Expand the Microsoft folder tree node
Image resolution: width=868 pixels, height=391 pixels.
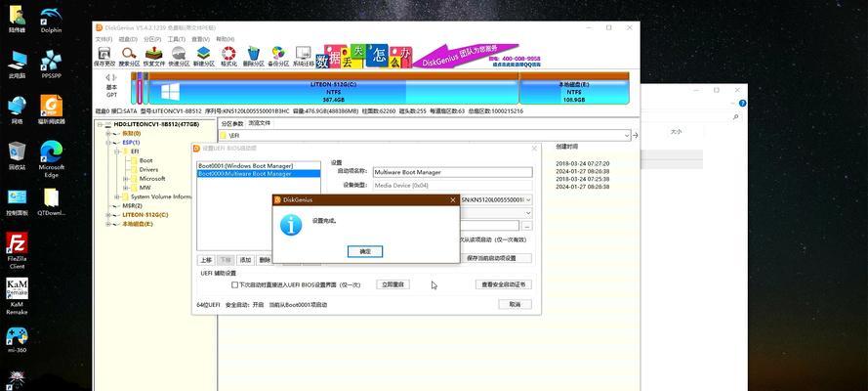[x=126, y=179]
